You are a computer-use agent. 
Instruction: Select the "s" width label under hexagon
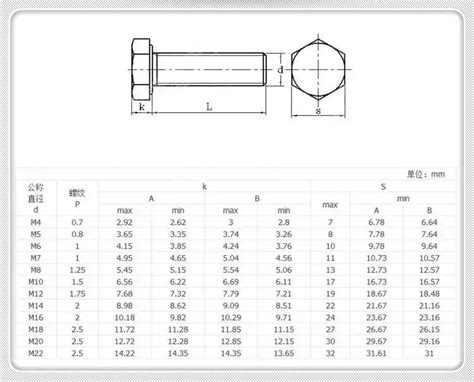tap(318, 111)
